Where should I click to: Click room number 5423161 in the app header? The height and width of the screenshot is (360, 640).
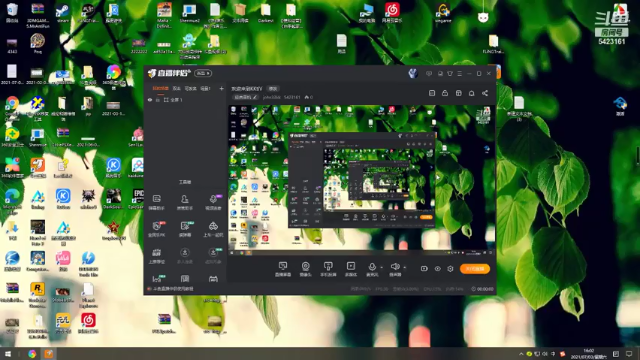point(292,97)
